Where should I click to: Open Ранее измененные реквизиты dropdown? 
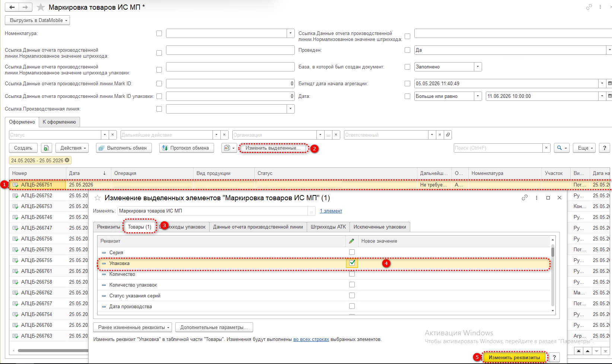coord(132,328)
